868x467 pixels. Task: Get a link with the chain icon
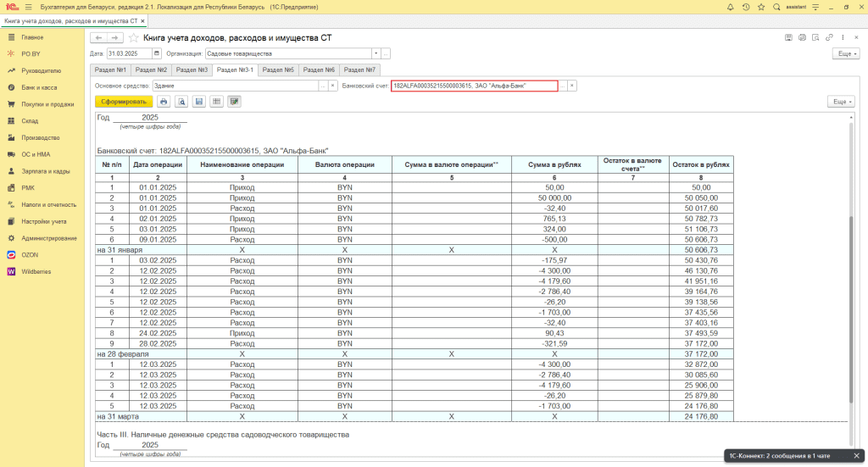pyautogui.click(x=829, y=37)
